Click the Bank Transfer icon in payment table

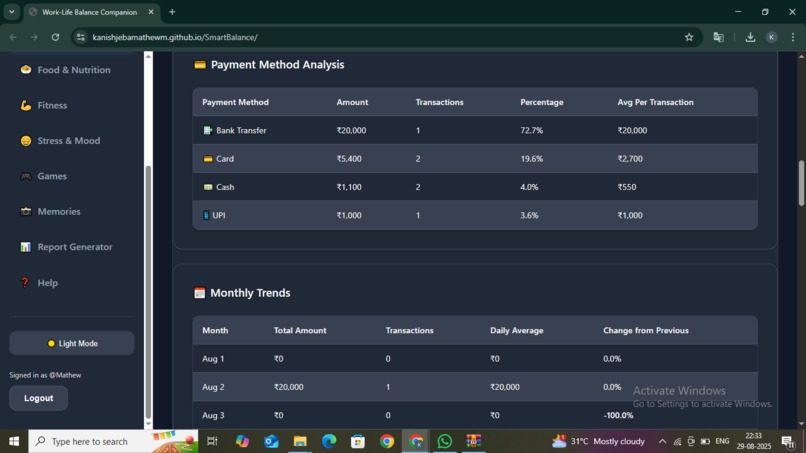coord(208,131)
